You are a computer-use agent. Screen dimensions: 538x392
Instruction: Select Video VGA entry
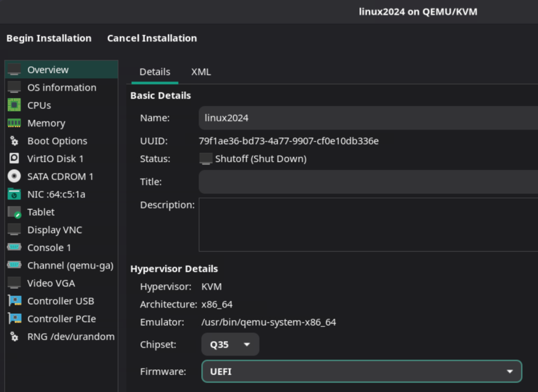(62, 283)
